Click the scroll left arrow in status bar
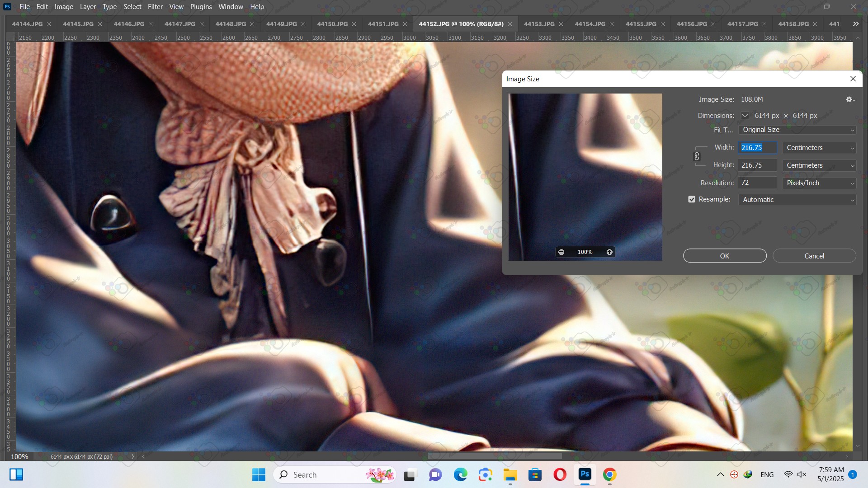Viewport: 868px width, 488px height. (x=143, y=456)
